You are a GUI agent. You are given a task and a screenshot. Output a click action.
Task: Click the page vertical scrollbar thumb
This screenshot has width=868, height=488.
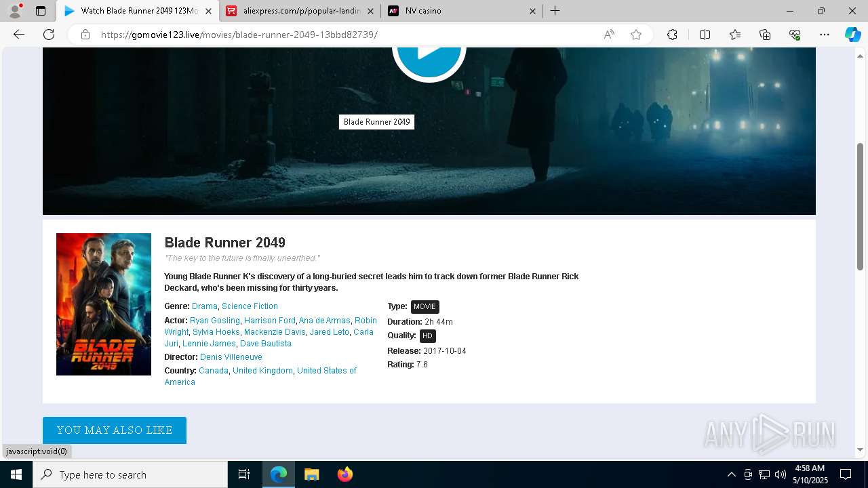coord(860,207)
